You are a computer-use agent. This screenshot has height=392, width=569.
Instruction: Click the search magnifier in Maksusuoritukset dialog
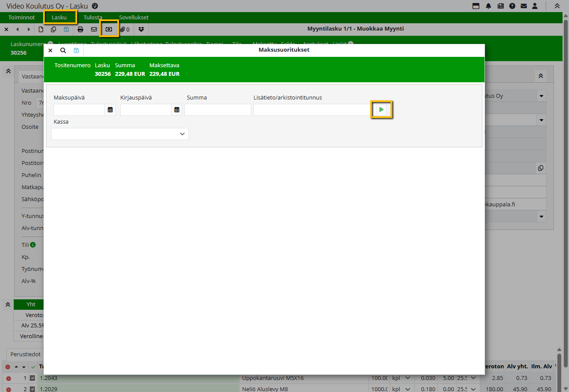tap(63, 50)
